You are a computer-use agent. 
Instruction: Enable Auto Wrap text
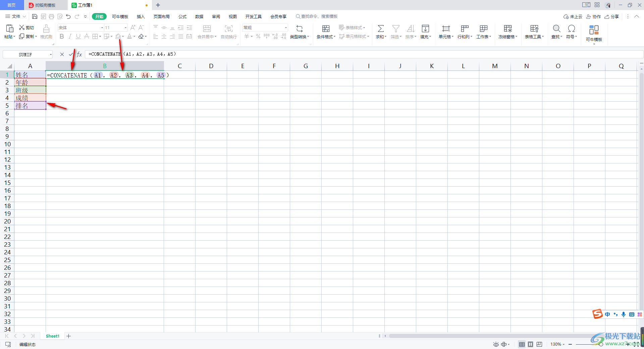point(229,29)
